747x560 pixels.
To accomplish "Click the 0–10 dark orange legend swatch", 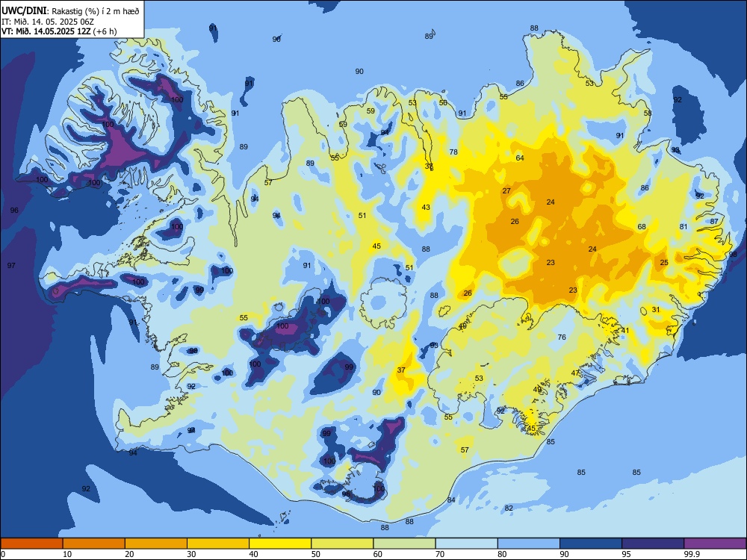I will (x=31, y=544).
